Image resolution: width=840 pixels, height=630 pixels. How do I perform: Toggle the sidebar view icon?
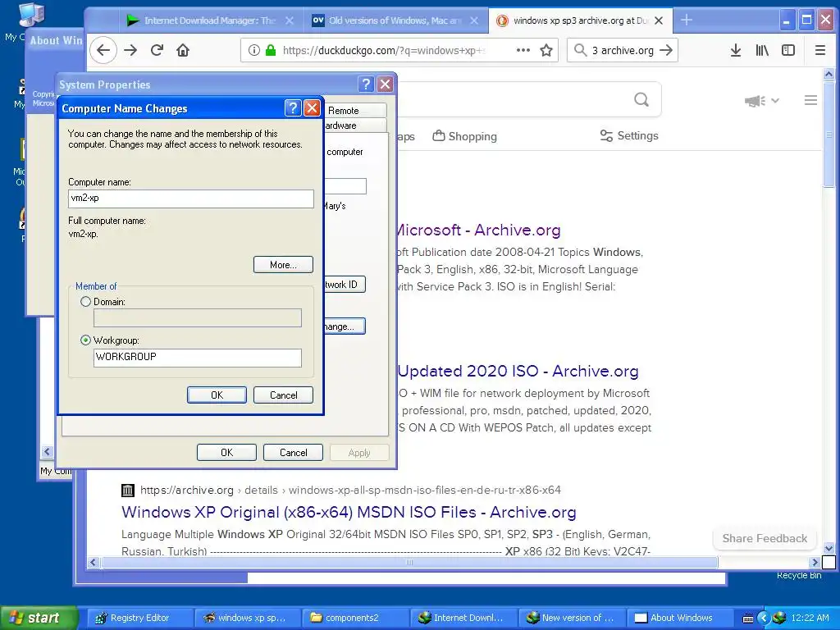tap(788, 50)
